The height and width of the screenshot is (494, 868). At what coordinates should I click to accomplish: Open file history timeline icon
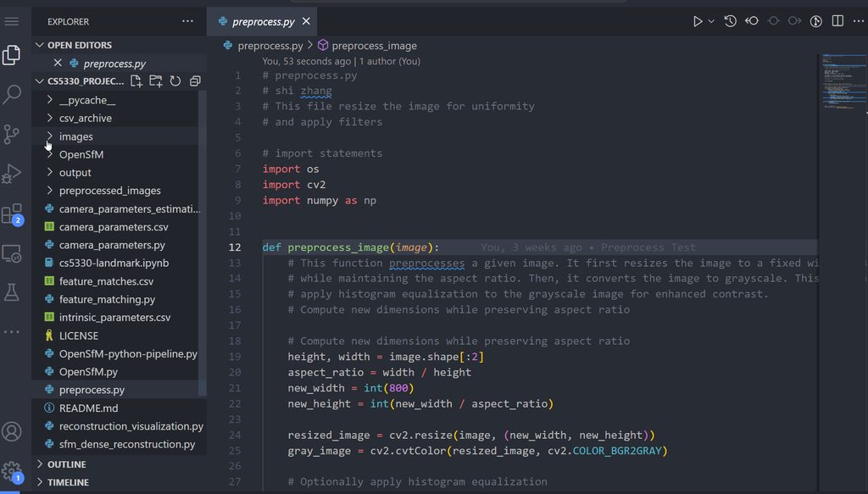pyautogui.click(x=731, y=21)
